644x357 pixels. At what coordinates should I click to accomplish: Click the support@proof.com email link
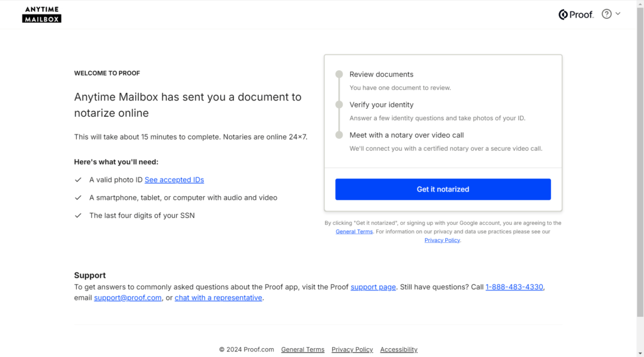click(128, 298)
